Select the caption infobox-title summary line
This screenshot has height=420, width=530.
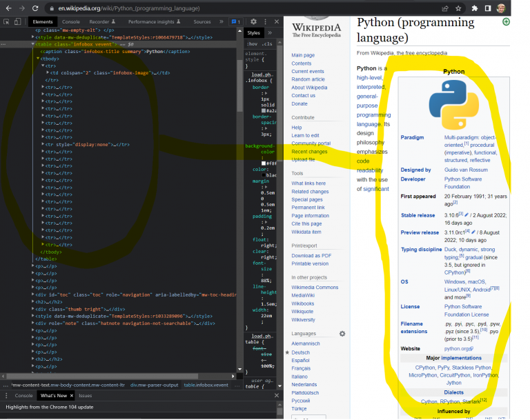pos(115,51)
